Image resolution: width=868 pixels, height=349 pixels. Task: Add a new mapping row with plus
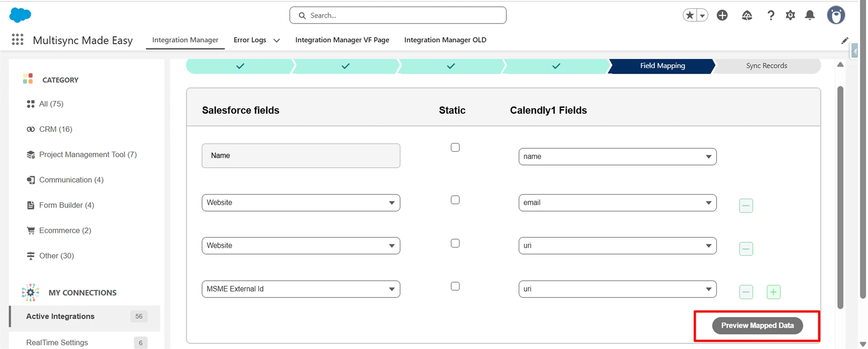[774, 292]
